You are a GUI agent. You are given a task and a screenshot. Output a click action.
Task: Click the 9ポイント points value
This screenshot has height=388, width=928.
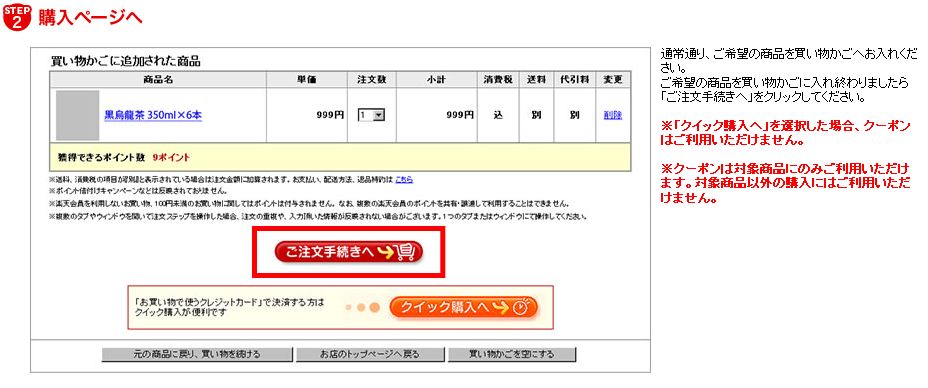pyautogui.click(x=171, y=157)
